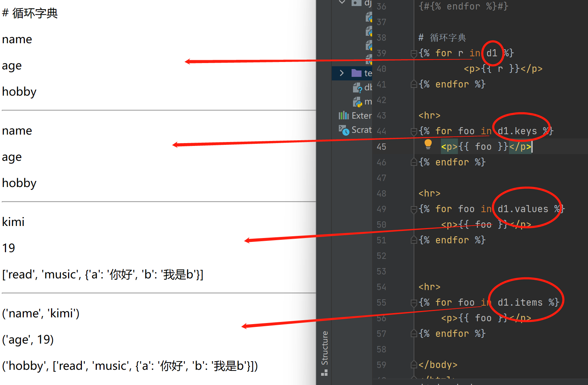This screenshot has width=588, height=385.
Task: Click the ('hobby', [...]) tuple line in browser output
Action: (x=130, y=366)
